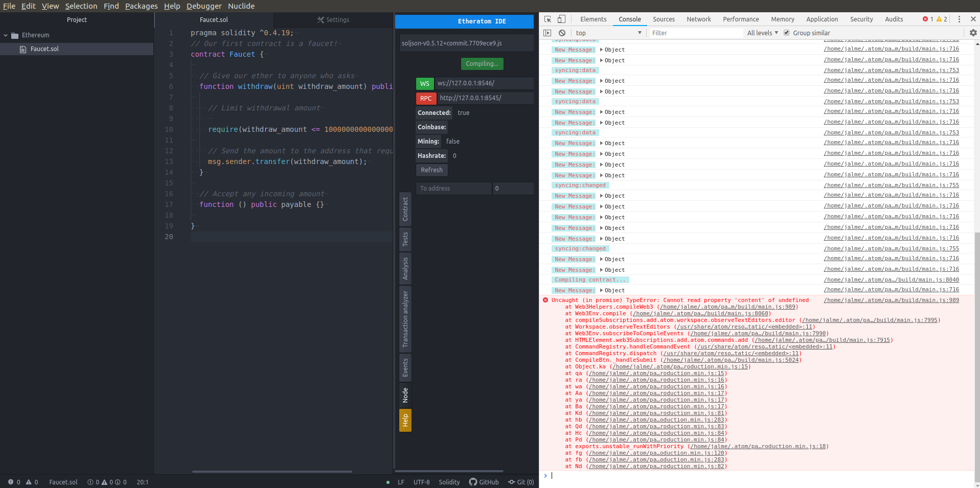Image resolution: width=980 pixels, height=488 pixels.
Task: Open the Selection menu
Action: (81, 6)
